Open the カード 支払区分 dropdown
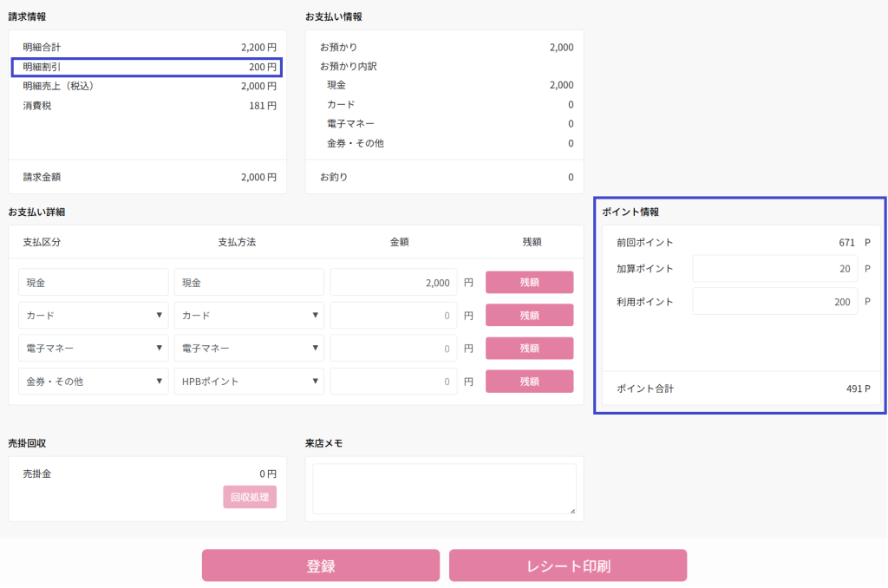 coord(93,316)
